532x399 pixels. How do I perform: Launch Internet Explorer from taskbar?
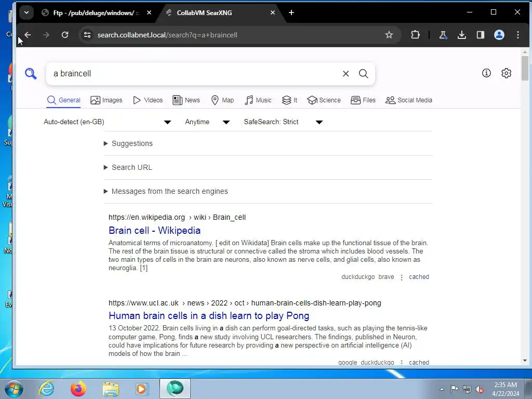(x=46, y=389)
